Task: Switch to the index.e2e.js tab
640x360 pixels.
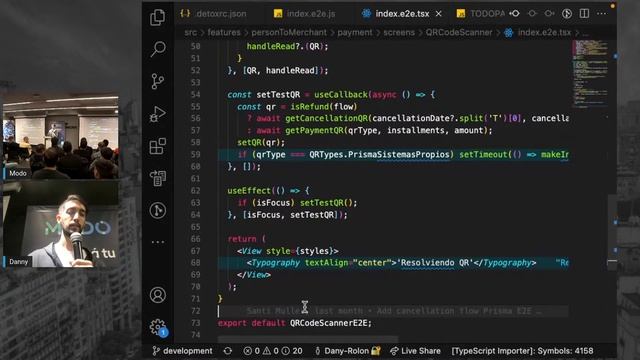Action: 305,14
